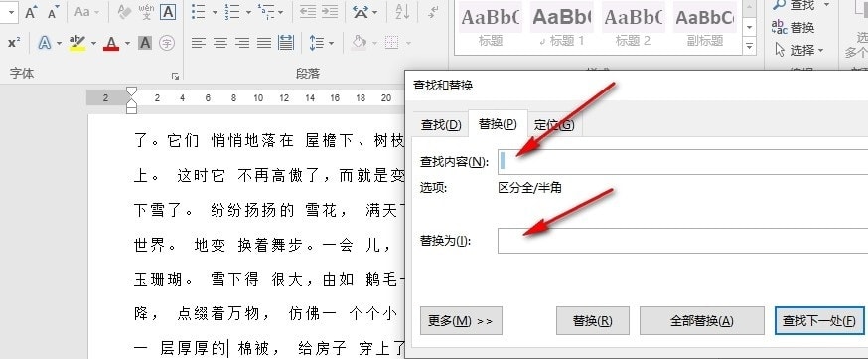Toggle superscript (x²) formatting
Image resolution: width=868 pixels, height=359 pixels.
(14, 43)
